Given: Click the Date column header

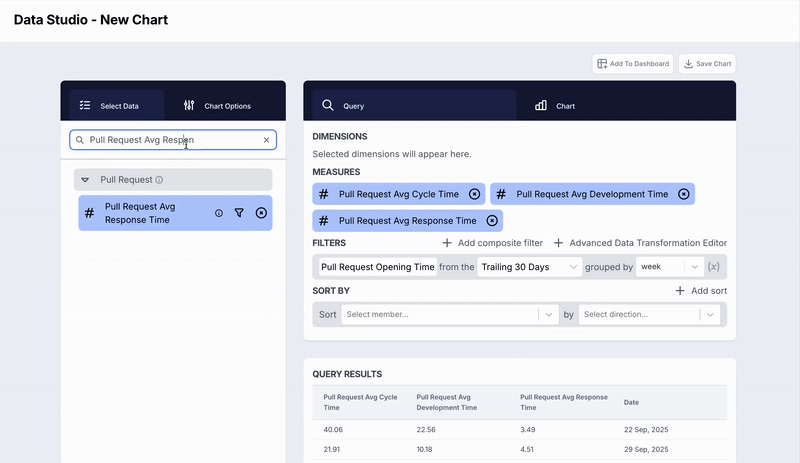Looking at the screenshot, I should coord(631,402).
